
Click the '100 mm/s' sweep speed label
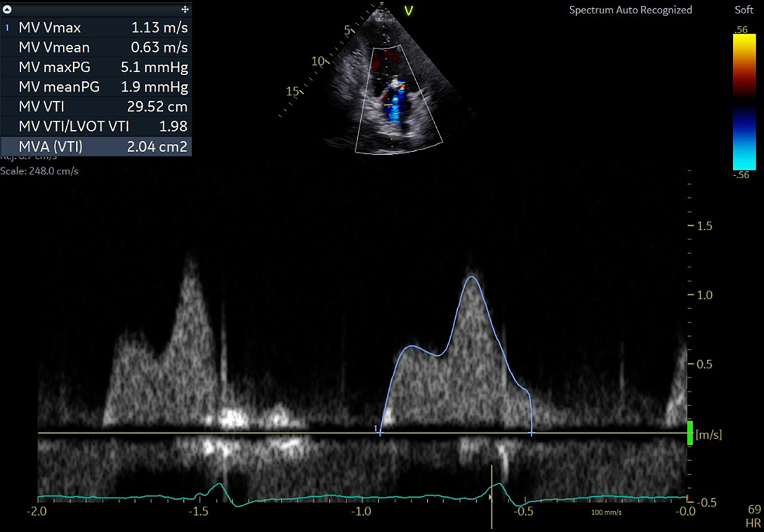607,512
